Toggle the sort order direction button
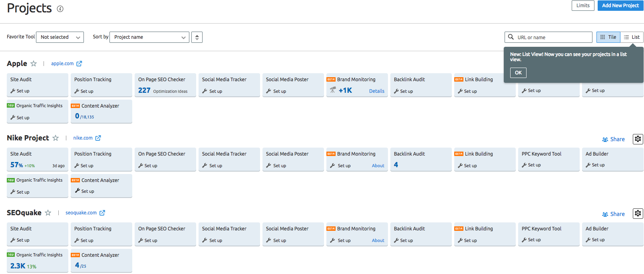The width and height of the screenshot is (644, 274). tap(197, 37)
